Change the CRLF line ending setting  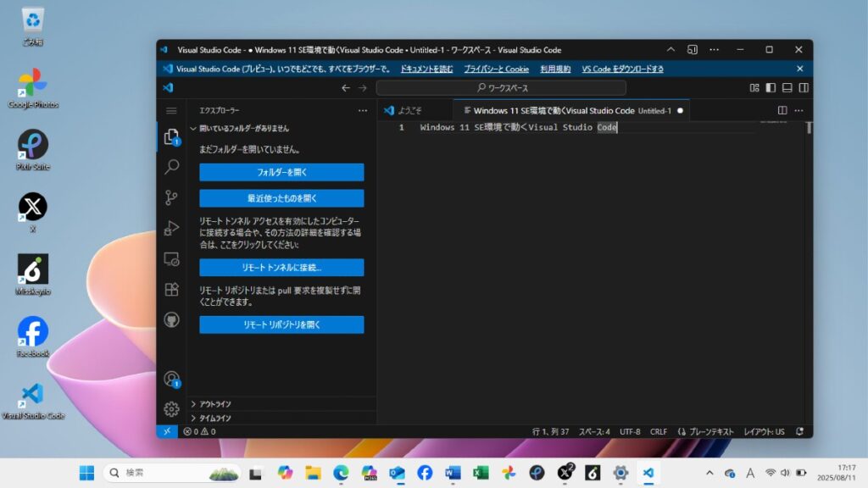(658, 431)
